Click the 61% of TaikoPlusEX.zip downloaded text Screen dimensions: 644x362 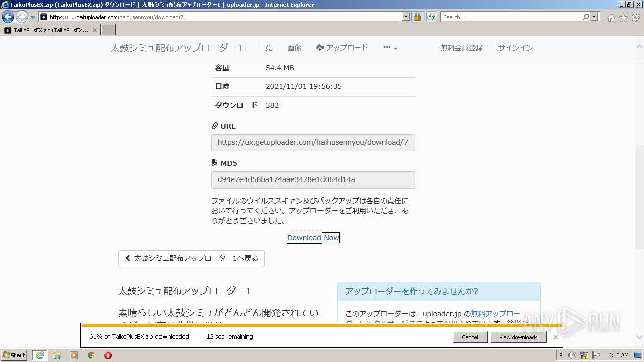(139, 337)
